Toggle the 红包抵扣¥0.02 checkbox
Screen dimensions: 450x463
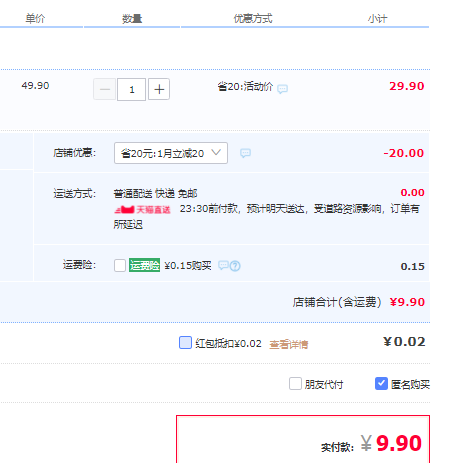[185, 342]
